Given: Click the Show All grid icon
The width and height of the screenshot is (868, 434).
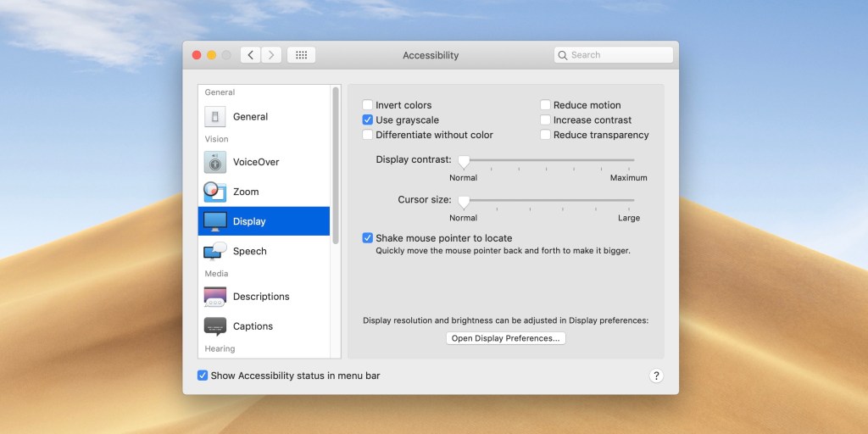Looking at the screenshot, I should 301,55.
